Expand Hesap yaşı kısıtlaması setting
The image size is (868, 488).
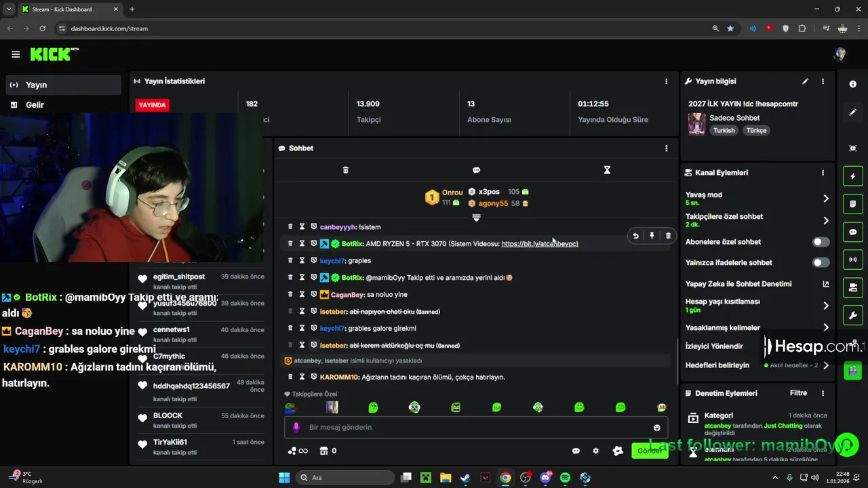(x=825, y=306)
